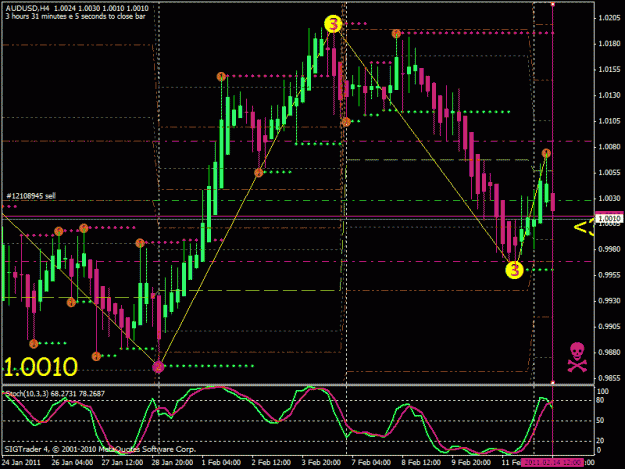Click the 0.9955 price axis label

pyautogui.click(x=609, y=275)
